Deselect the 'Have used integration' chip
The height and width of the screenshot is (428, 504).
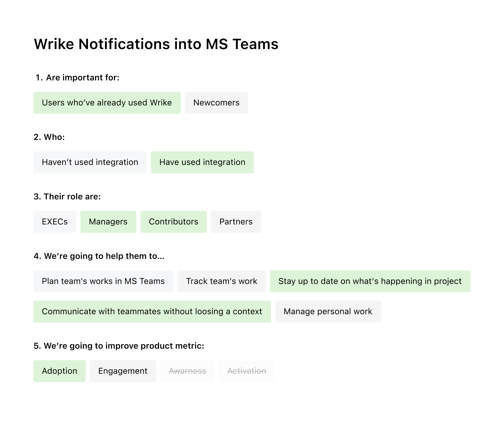[202, 162]
